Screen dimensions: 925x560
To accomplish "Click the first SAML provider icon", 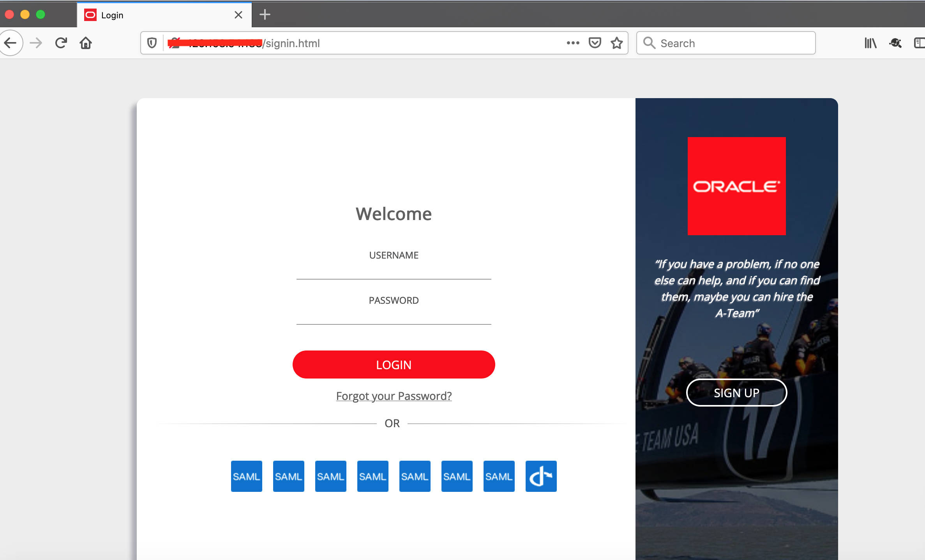I will tap(246, 476).
